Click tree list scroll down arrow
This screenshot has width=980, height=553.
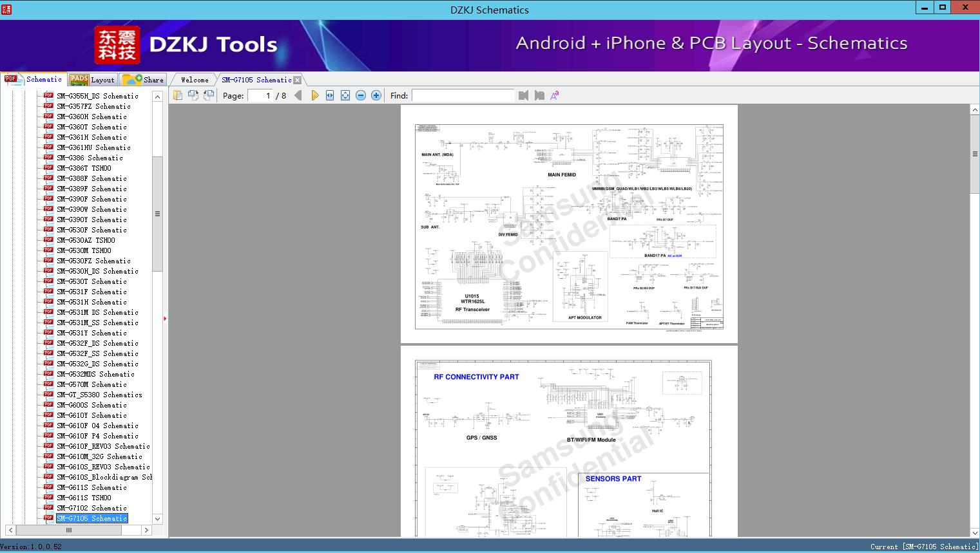pos(157,519)
